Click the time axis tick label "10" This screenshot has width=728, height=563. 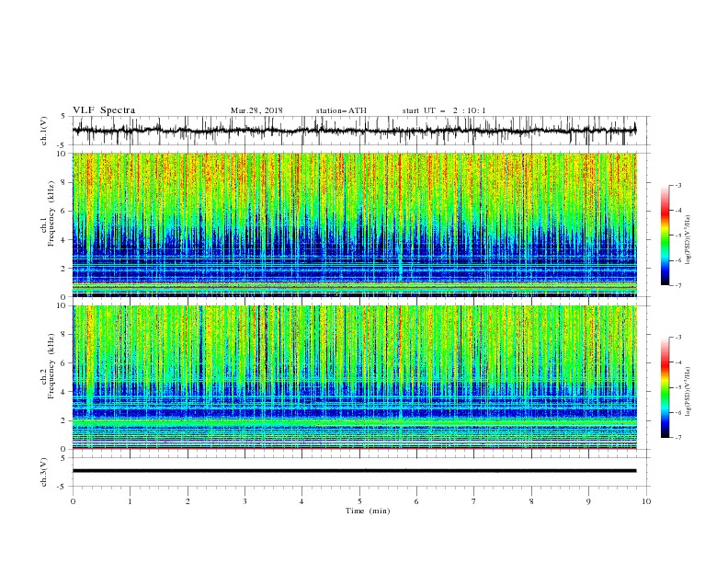646,501
